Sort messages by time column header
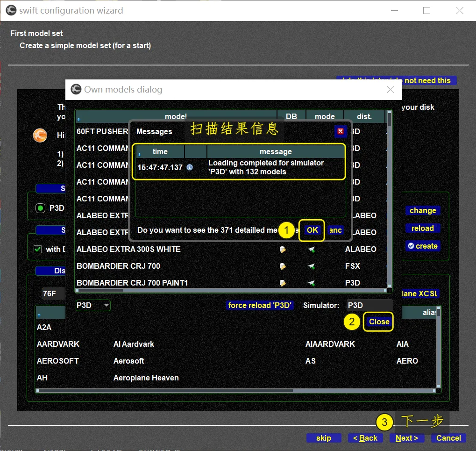This screenshot has height=451, width=476. [160, 151]
